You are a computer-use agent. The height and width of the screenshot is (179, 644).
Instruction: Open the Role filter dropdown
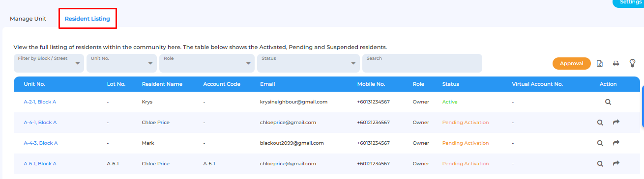pyautogui.click(x=207, y=63)
